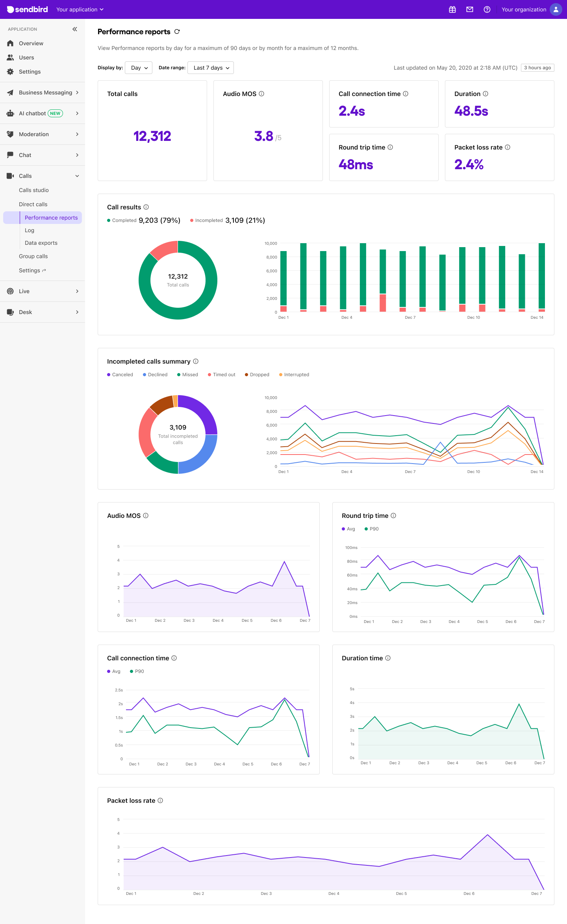The height and width of the screenshot is (924, 567).
Task: Open Calls Settings external link
Action: (32, 270)
